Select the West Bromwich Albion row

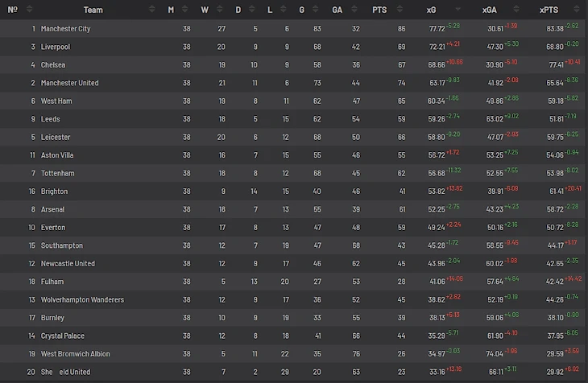[x=76, y=354]
